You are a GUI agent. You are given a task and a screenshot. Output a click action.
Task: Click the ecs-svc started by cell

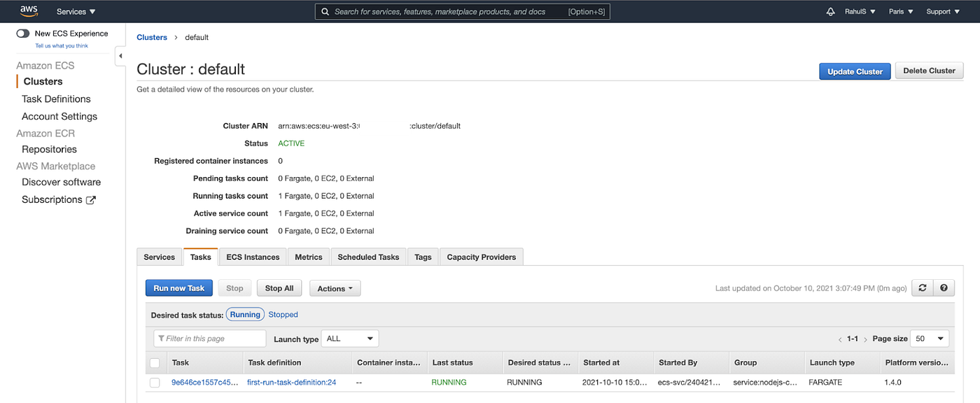(x=690, y=383)
